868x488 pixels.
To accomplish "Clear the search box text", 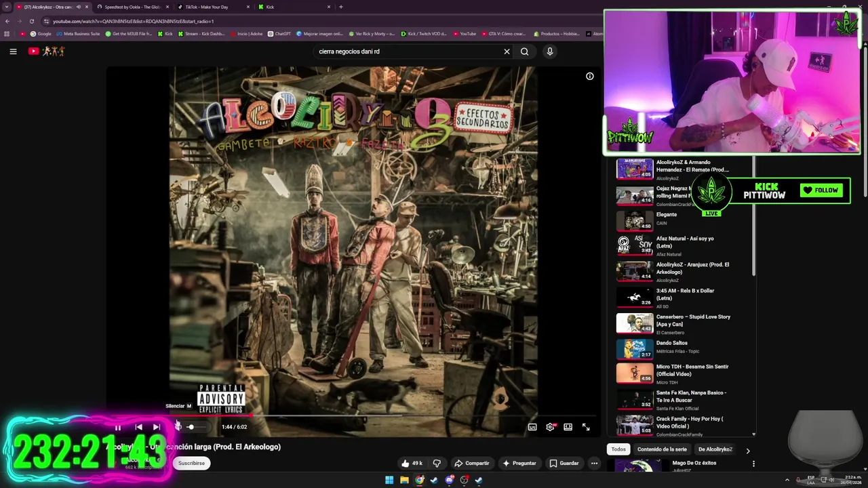I will pyautogui.click(x=507, y=52).
